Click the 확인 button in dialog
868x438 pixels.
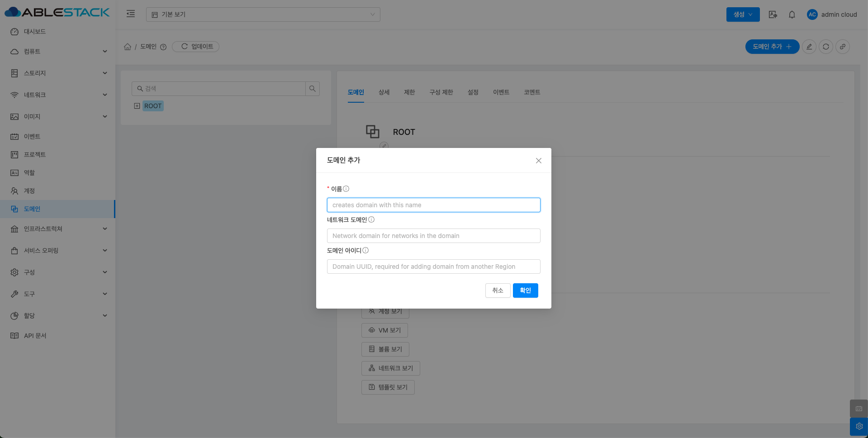tap(525, 290)
